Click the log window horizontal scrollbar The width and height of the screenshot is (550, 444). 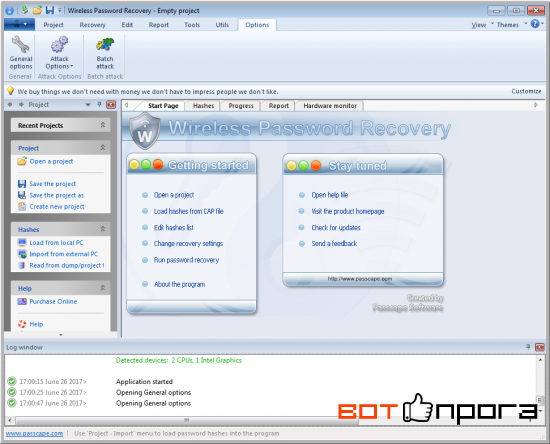[x=187, y=420]
